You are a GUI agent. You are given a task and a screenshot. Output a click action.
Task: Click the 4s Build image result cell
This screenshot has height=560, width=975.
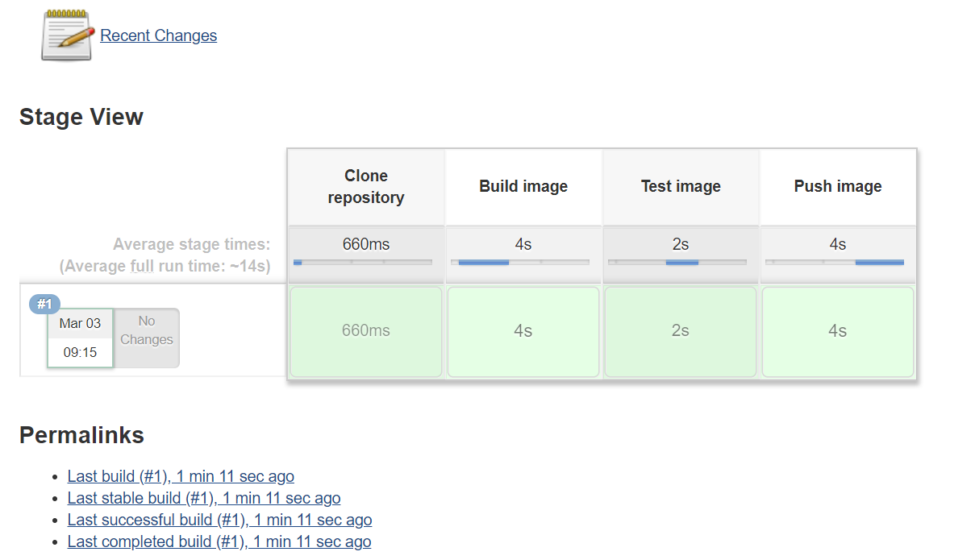523,331
